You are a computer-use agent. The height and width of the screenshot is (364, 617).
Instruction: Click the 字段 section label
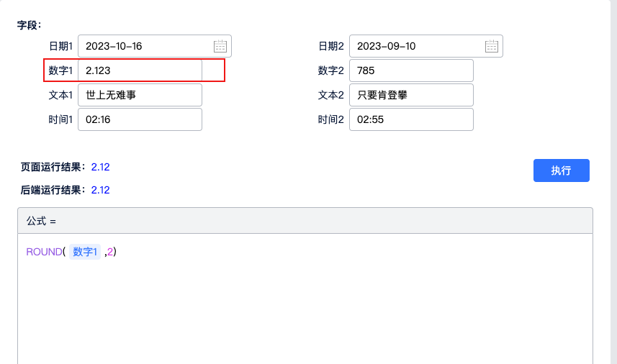[29, 24]
